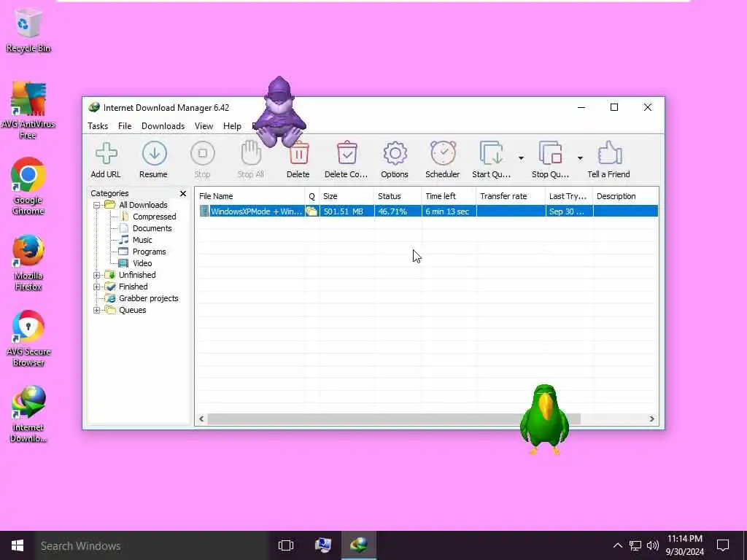
Task: Click the Tell a Friend thumbs-up icon
Action: pos(609,153)
